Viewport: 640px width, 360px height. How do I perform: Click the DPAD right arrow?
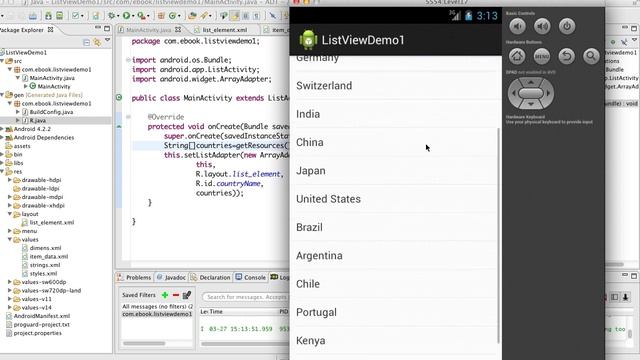[x=548, y=93]
